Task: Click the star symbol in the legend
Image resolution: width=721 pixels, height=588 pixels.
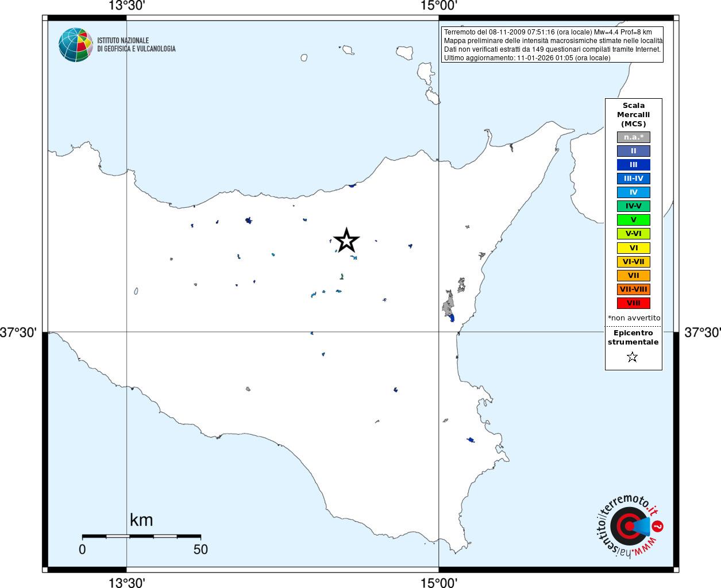Action: pyautogui.click(x=633, y=357)
